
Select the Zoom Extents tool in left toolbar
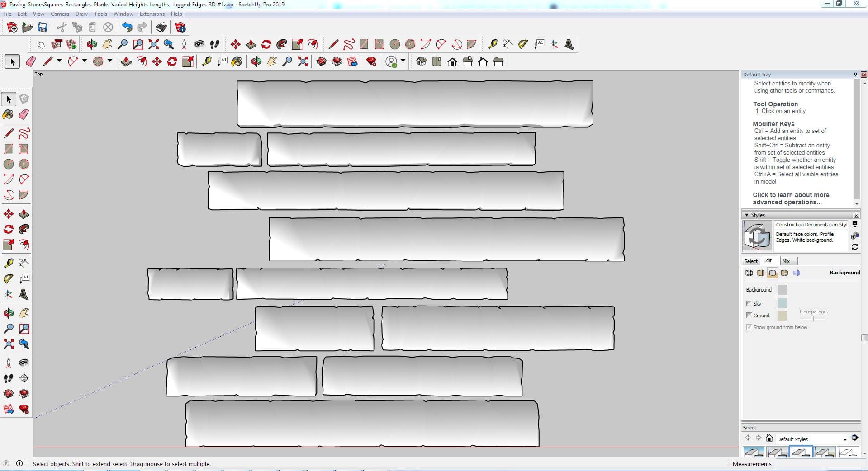[x=8, y=344]
